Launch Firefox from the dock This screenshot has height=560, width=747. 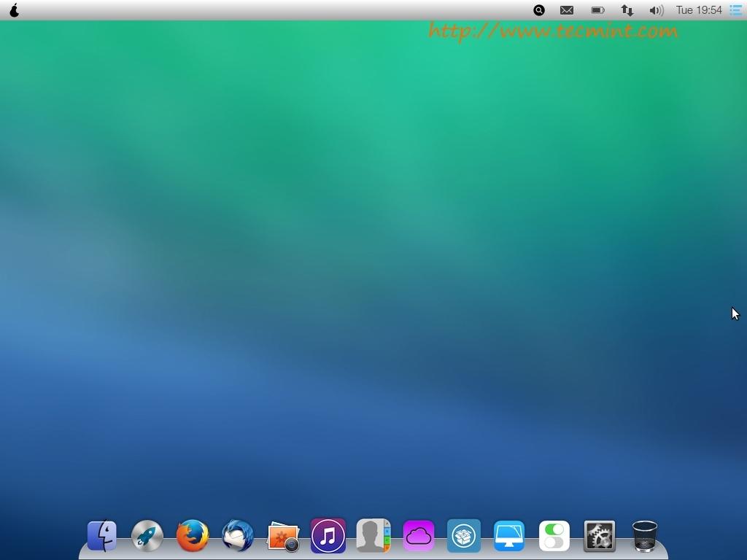[x=193, y=536]
